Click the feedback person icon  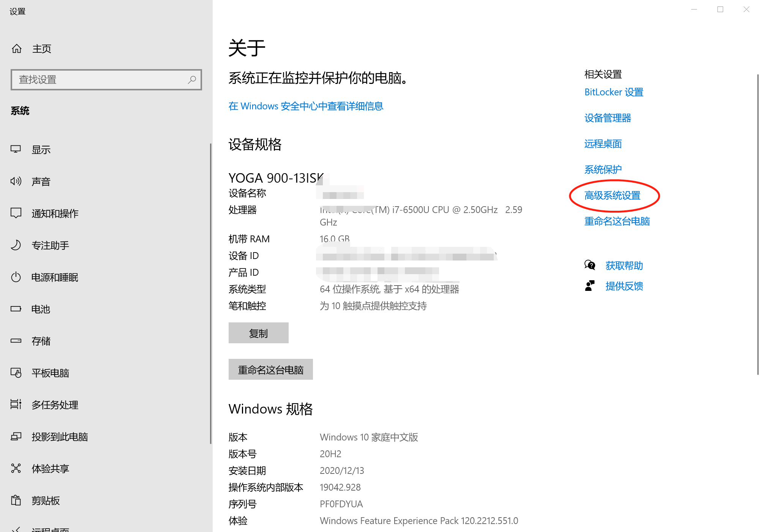pyautogui.click(x=589, y=286)
